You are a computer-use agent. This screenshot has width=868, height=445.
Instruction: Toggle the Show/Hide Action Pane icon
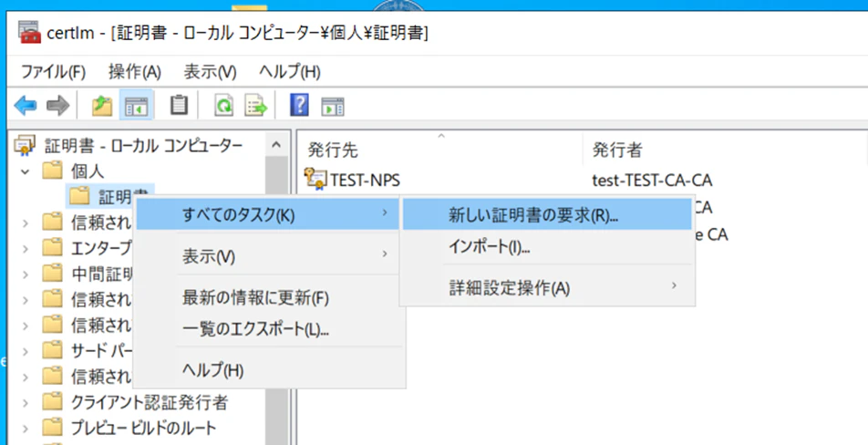(x=333, y=106)
